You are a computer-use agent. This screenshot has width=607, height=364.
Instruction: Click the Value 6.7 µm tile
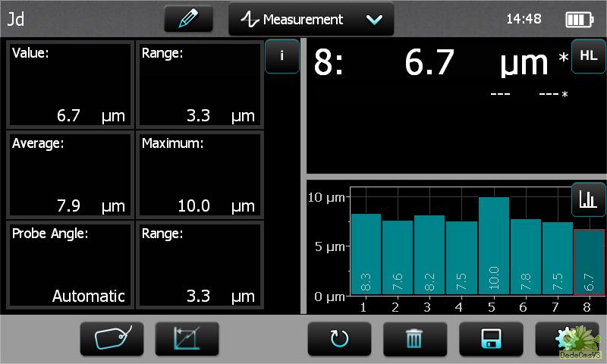[69, 84]
